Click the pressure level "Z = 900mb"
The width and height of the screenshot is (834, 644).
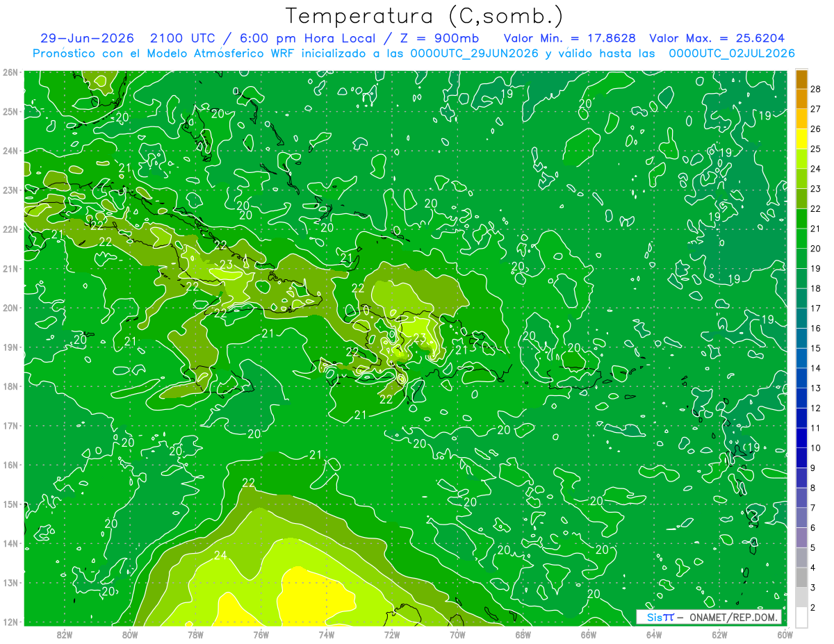(x=440, y=38)
